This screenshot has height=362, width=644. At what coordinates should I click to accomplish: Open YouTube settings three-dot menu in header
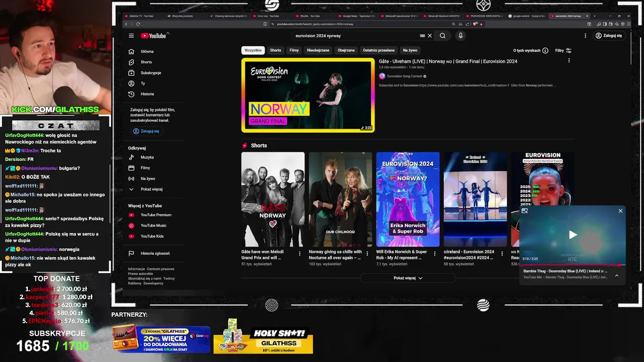(x=585, y=36)
